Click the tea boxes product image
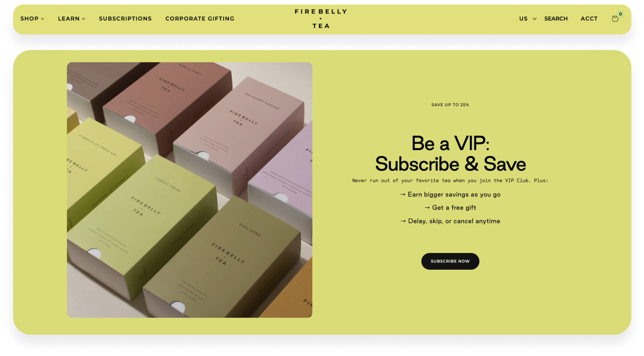 tap(189, 190)
